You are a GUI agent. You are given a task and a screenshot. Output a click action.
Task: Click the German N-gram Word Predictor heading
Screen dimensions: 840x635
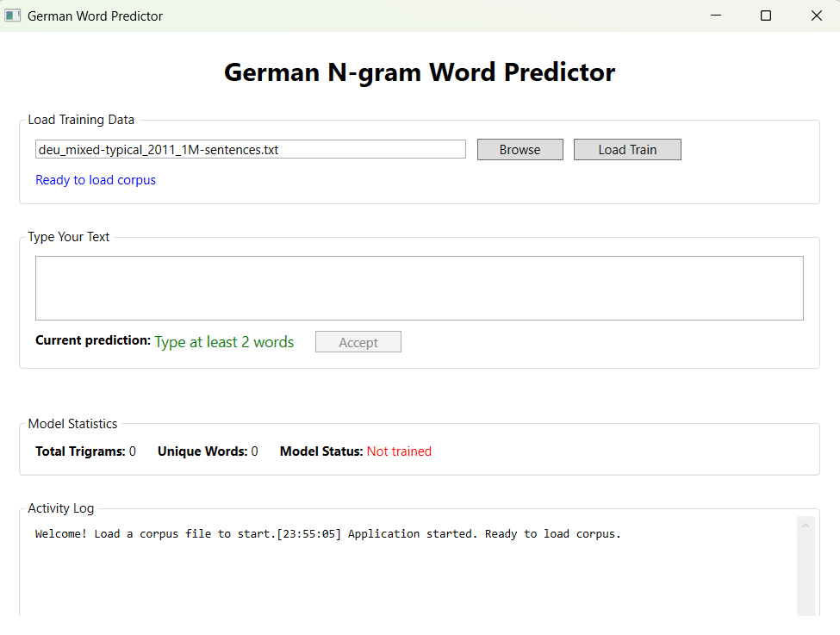pos(420,72)
